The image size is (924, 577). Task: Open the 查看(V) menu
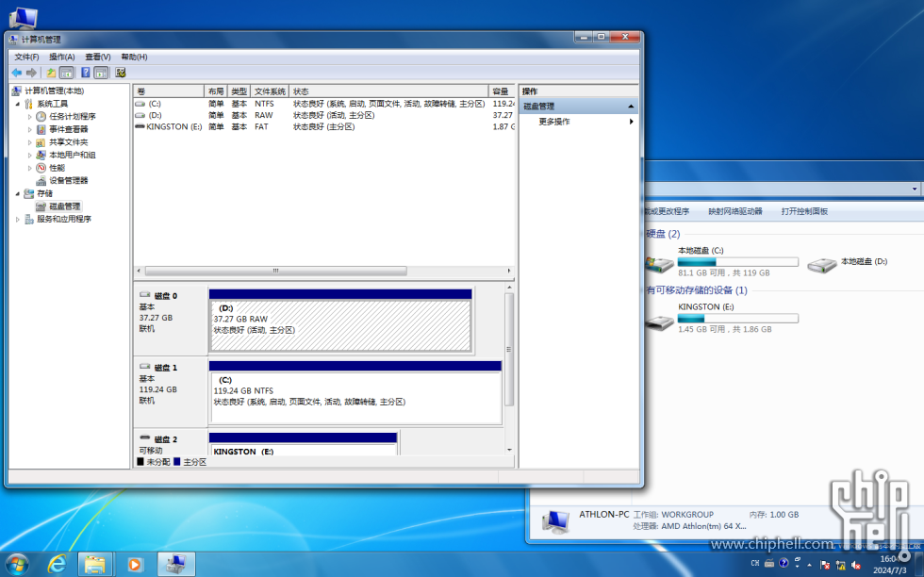coord(98,57)
